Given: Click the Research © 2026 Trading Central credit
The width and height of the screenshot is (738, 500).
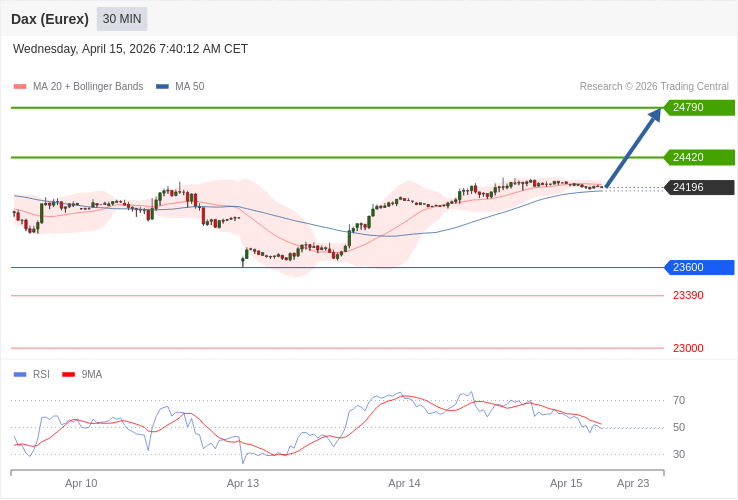Looking at the screenshot, I should pos(654,87).
